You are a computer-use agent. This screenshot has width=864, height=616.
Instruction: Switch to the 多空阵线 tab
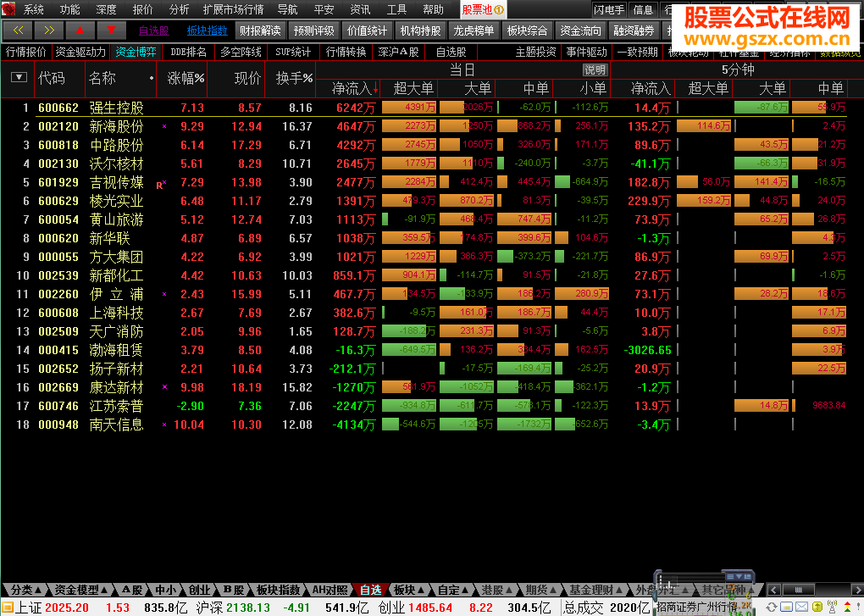pos(241,52)
